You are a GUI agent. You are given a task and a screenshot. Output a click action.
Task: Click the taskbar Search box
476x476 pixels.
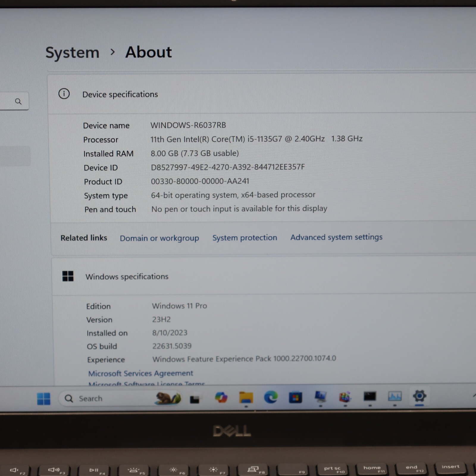(x=120, y=398)
